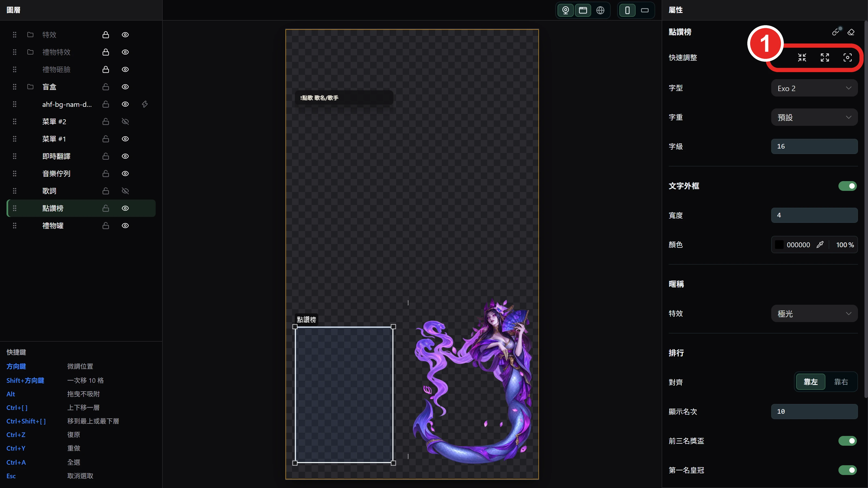
Task: Switch to landscape orientation
Action: click(645, 10)
